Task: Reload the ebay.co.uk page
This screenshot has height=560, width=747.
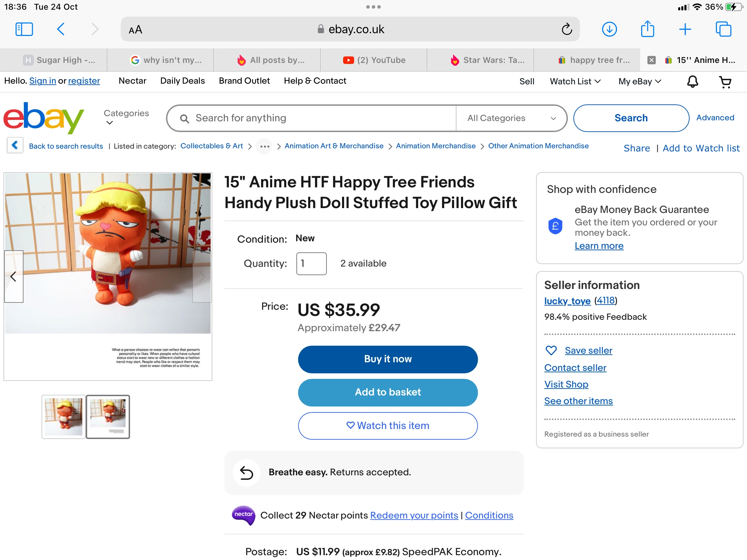Action: (x=567, y=29)
